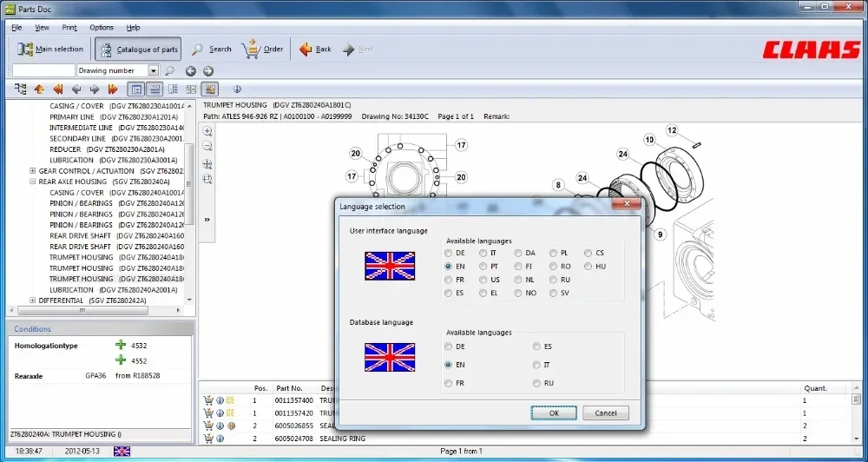Click the Search magnifier toolbar icon
868x462 pixels.
[198, 49]
